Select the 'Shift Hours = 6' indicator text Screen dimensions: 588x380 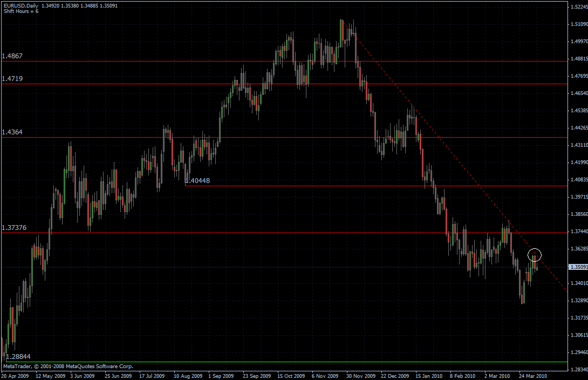[x=21, y=11]
